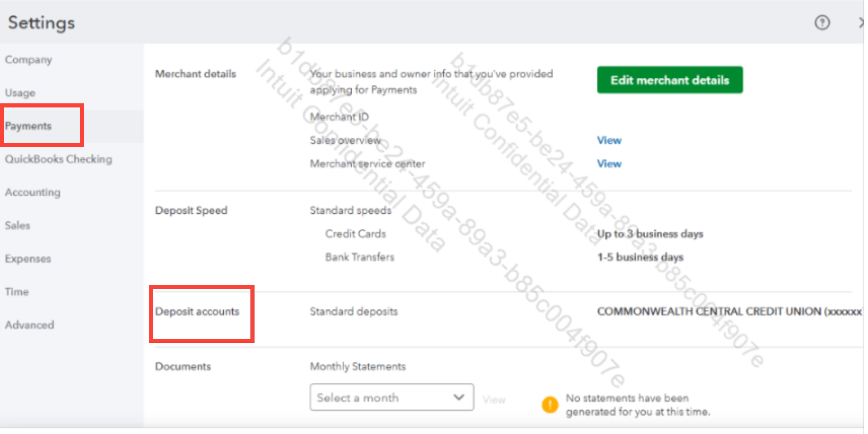This screenshot has height=434, width=868.
Task: Switch to Expenses settings
Action: tap(28, 258)
